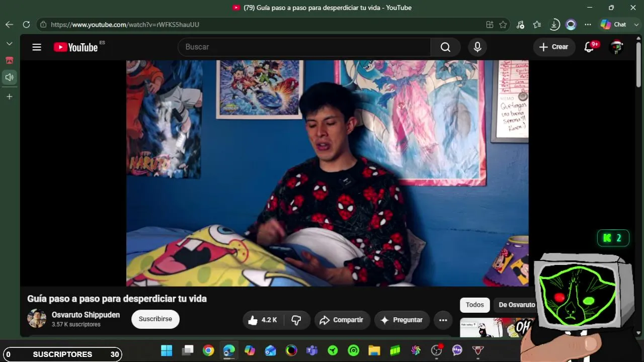The image size is (644, 362).
Task: Open the browser settings and more menu
Action: [x=588, y=25]
